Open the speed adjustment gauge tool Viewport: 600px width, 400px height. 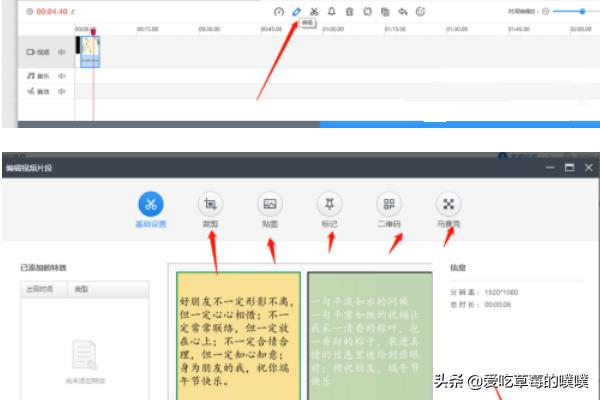(x=279, y=12)
